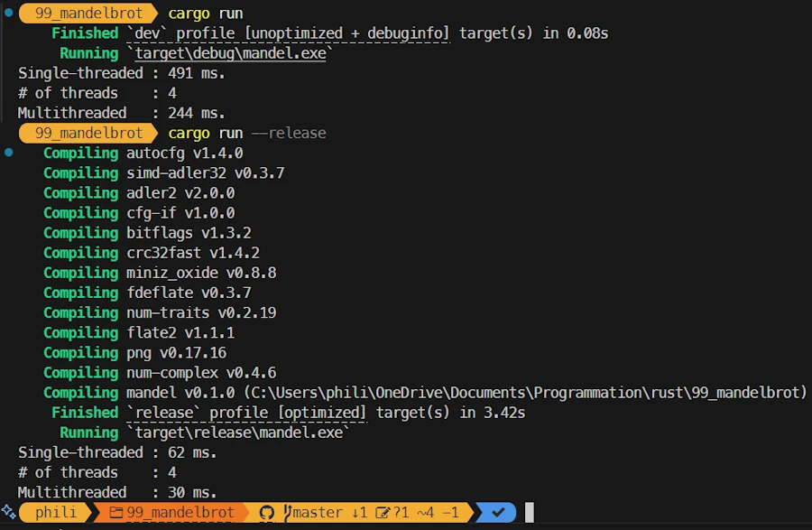Open the target\debug\mandel.exe path link

tap(230, 53)
